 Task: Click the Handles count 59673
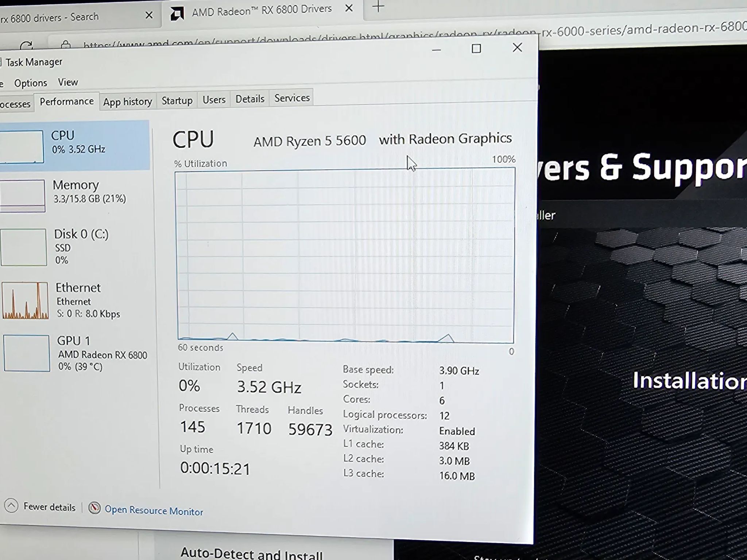310,429
